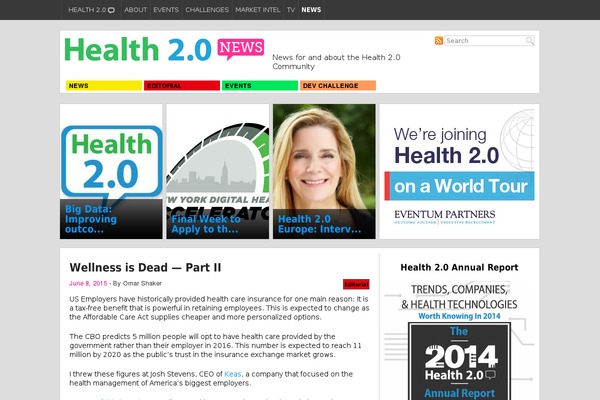Click the Health 2.0 site logo

(137, 49)
